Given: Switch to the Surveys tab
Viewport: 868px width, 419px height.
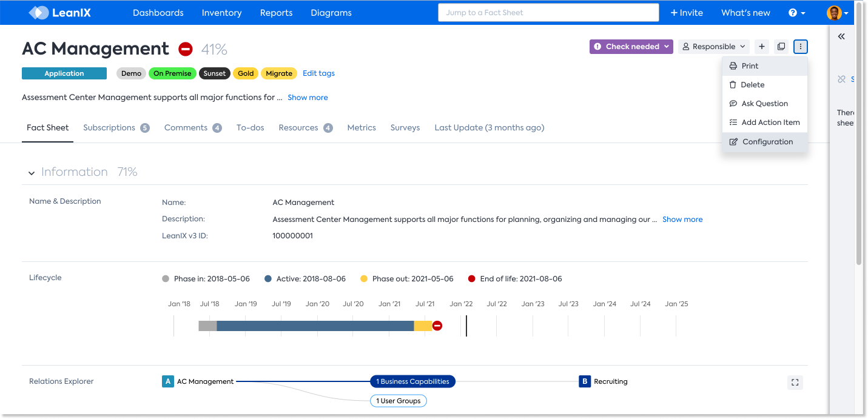Looking at the screenshot, I should coord(405,128).
